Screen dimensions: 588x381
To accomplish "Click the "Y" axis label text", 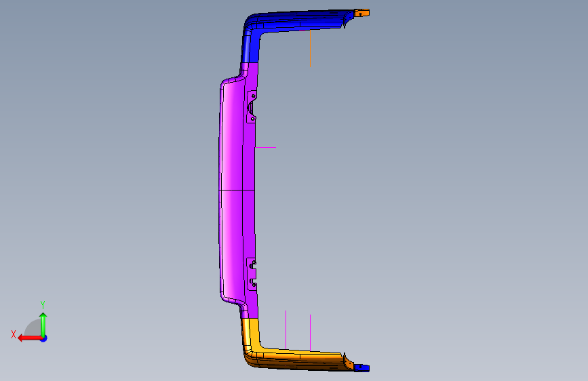I will (x=43, y=305).
